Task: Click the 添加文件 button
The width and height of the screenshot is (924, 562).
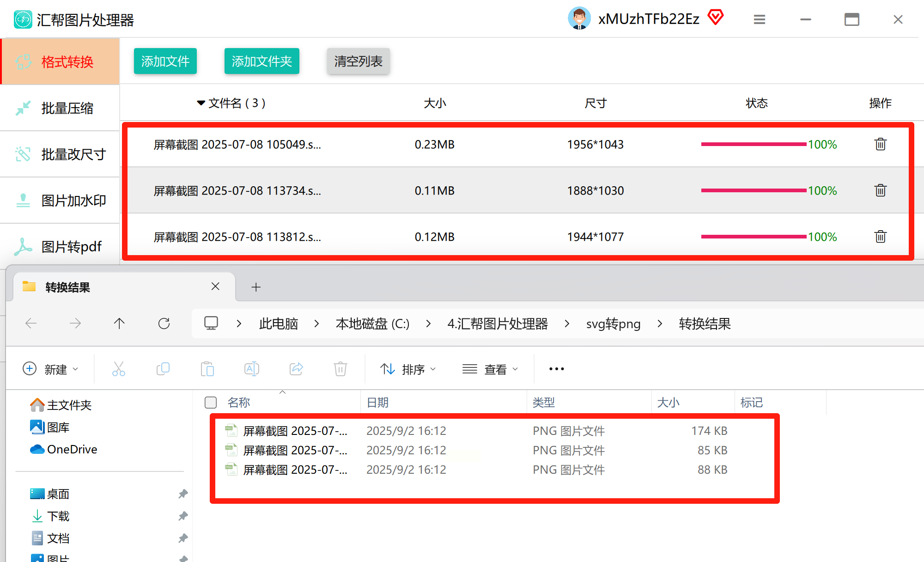Action: (x=165, y=61)
